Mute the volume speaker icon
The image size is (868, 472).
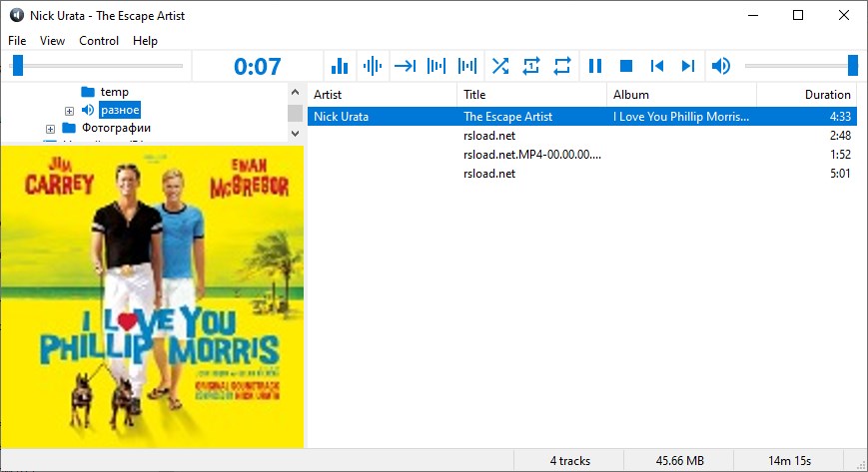tap(721, 67)
